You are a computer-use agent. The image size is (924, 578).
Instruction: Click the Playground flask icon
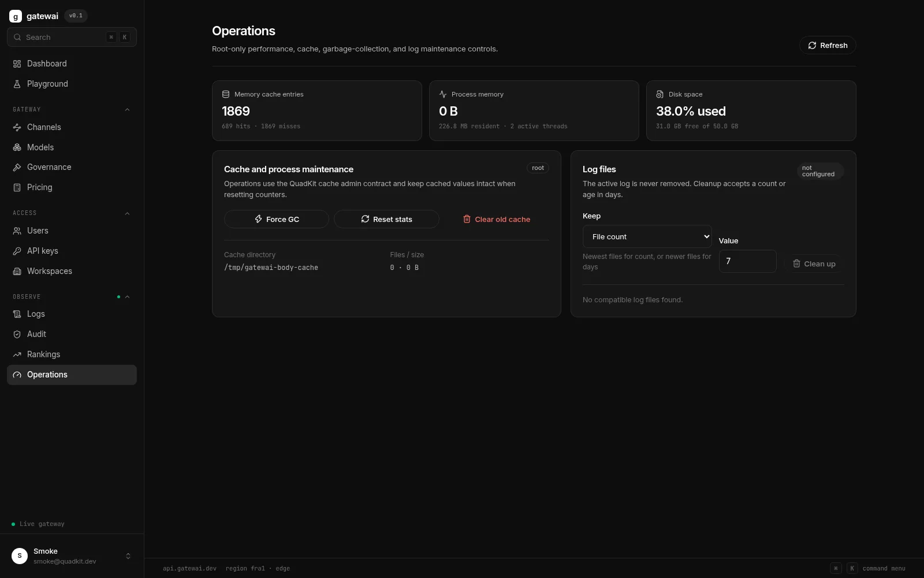[x=17, y=84]
